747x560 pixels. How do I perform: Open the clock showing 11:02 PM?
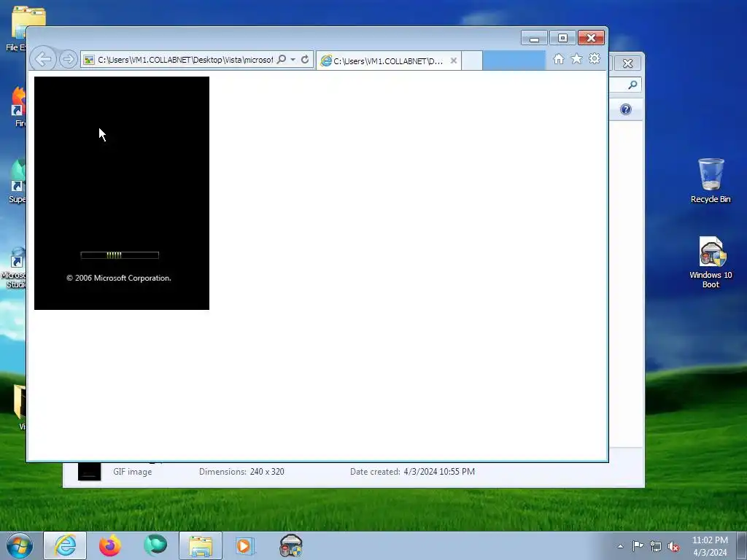click(710, 546)
